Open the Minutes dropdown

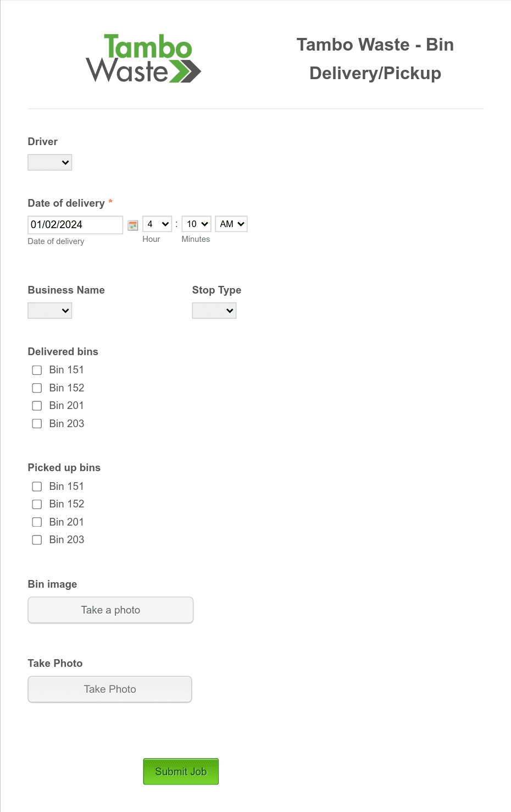(196, 224)
